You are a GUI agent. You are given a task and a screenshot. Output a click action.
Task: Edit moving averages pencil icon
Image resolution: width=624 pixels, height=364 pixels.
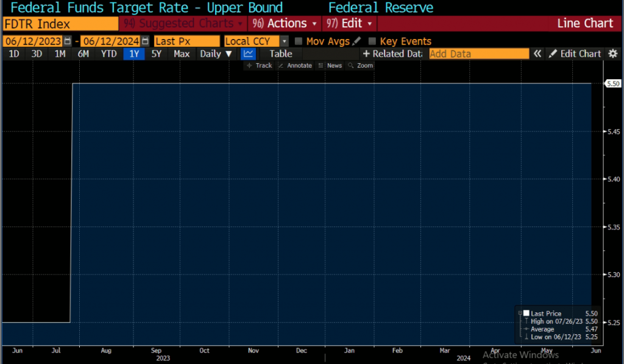pos(356,41)
